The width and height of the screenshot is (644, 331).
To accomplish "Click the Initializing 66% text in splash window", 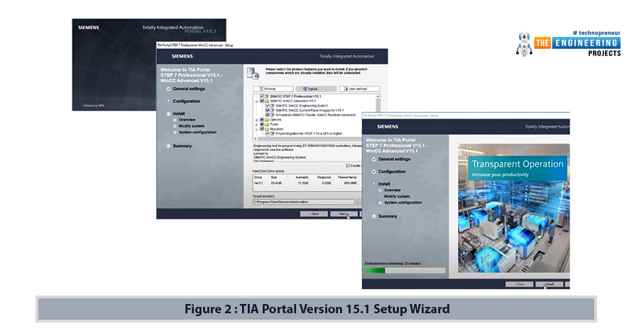I will [x=94, y=106].
